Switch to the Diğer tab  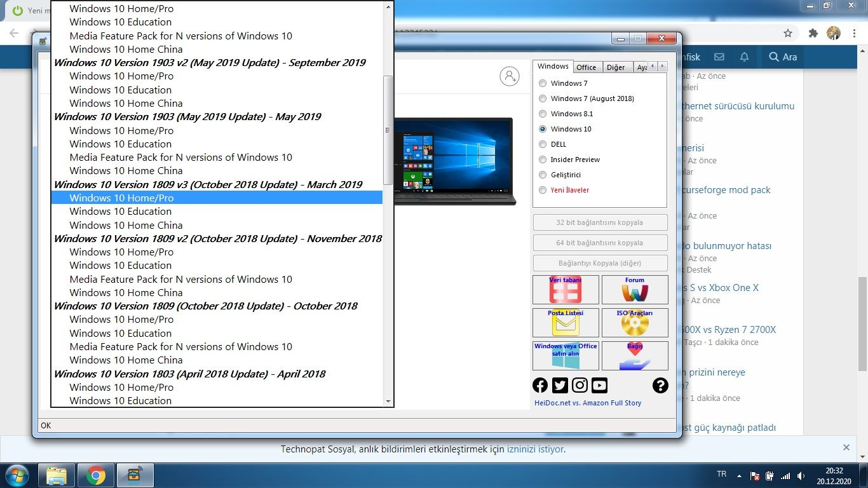point(616,67)
